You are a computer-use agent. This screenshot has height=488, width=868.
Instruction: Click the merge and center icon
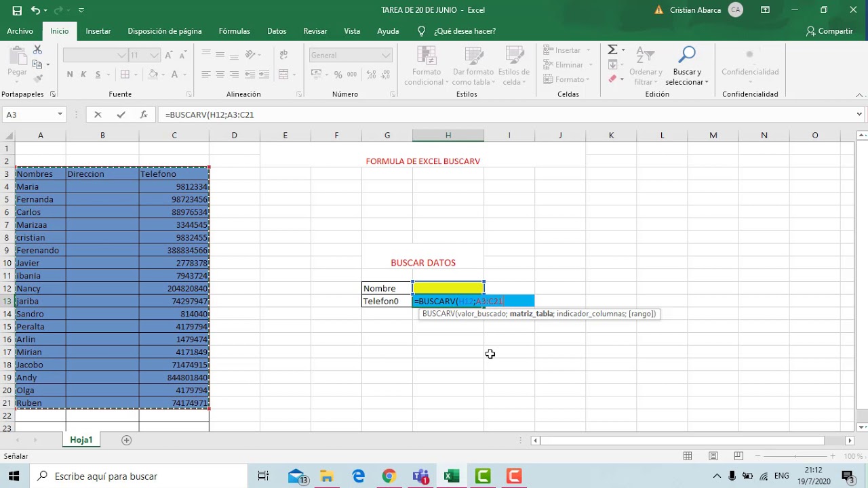pyautogui.click(x=283, y=75)
